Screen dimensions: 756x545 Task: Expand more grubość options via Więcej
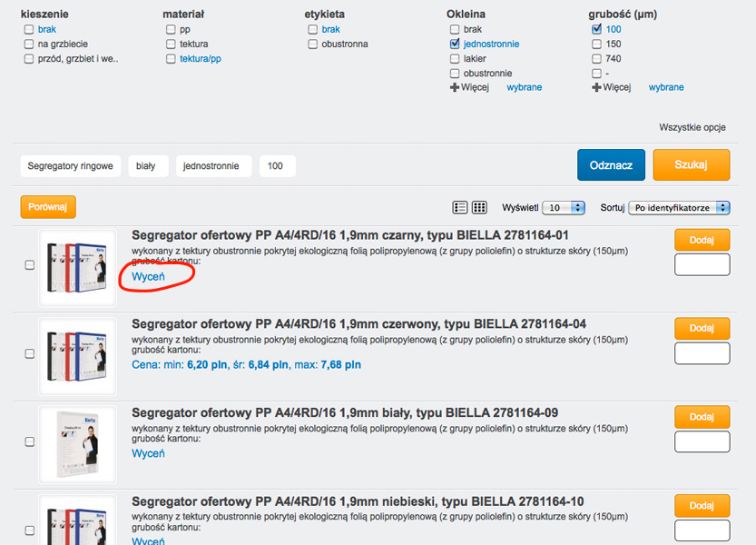coord(616,87)
